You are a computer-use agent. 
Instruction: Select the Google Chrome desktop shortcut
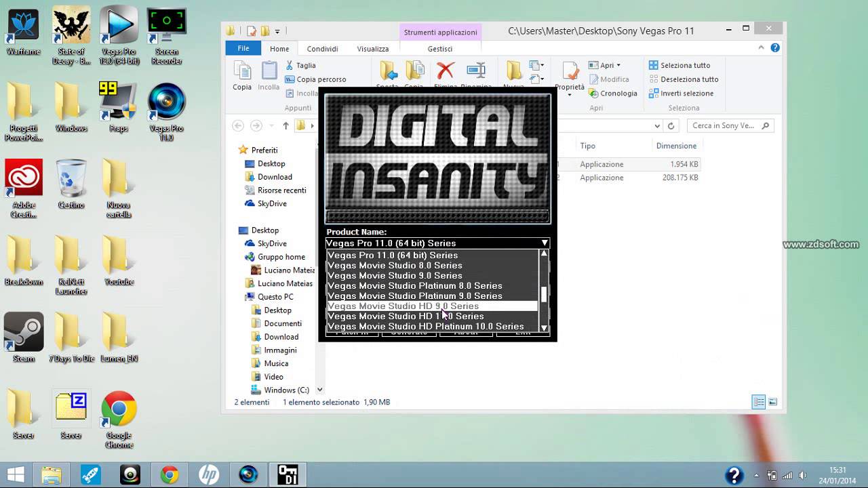119,419
